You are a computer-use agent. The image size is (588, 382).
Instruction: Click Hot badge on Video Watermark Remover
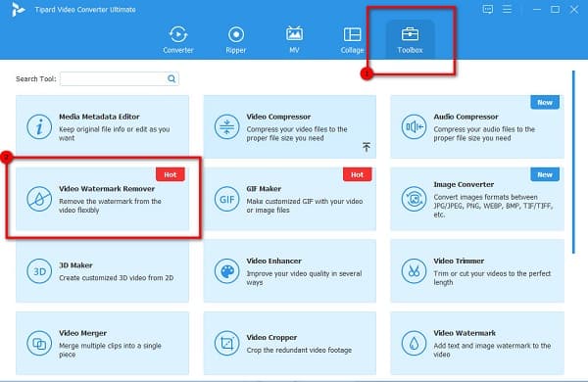(x=171, y=174)
